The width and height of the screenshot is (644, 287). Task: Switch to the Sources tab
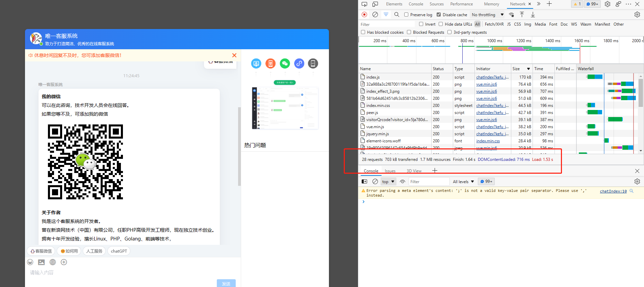[x=437, y=4]
